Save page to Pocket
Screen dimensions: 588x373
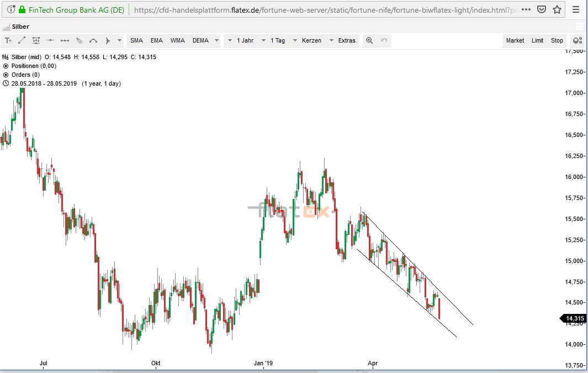[x=542, y=10]
